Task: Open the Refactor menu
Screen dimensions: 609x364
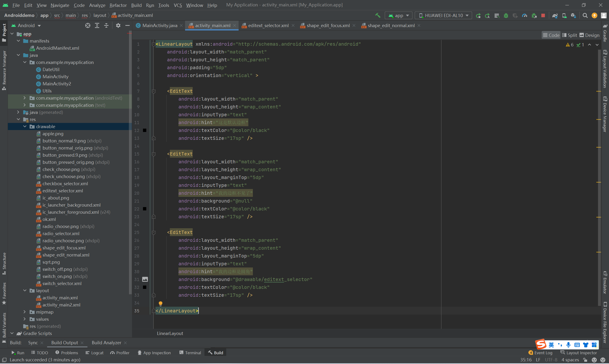Action: tap(118, 5)
